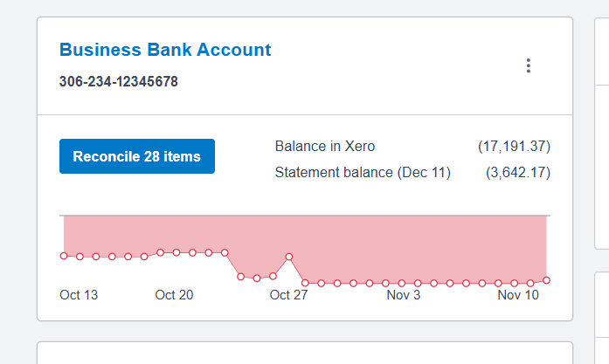Select the chart data point above Nov 3
Viewport: 609px width, 364px height.
click(402, 284)
